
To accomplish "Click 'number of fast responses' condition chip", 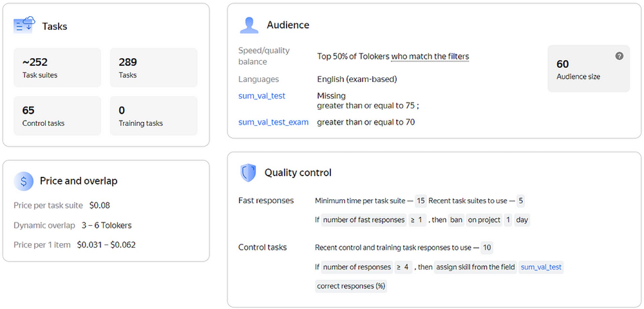I will [364, 220].
